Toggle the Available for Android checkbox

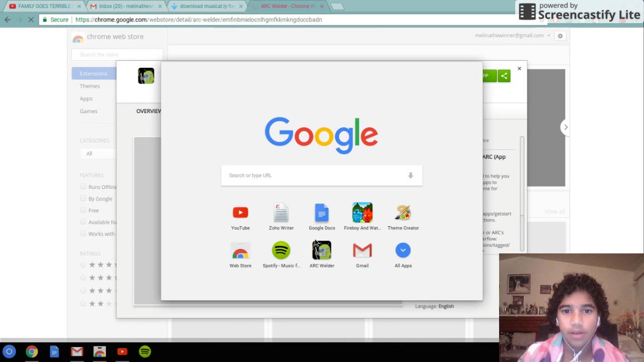[x=83, y=222]
